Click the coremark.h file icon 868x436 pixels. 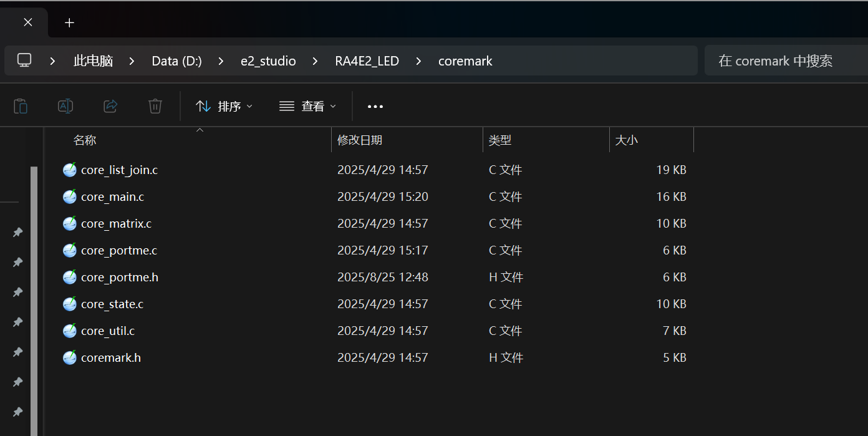click(x=70, y=357)
